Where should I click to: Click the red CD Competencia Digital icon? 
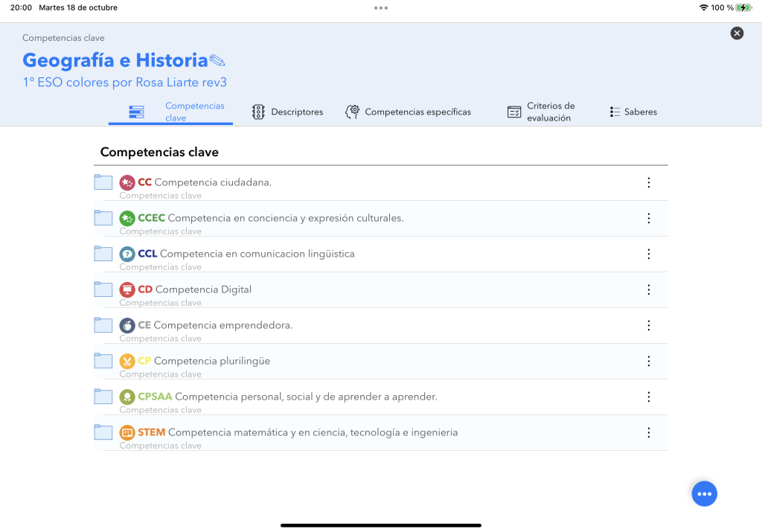pos(127,289)
